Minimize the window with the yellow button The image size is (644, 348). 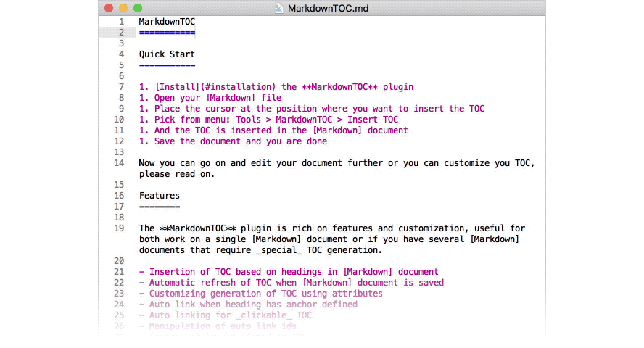[x=123, y=8]
